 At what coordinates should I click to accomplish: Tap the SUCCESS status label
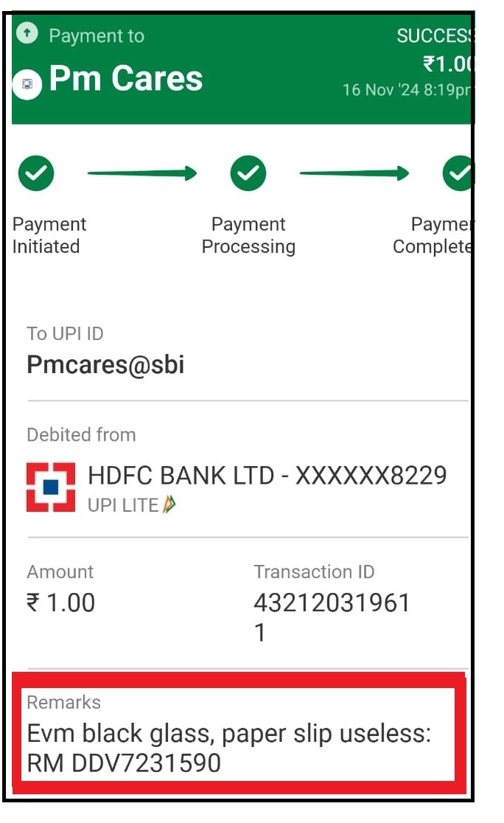tap(434, 35)
